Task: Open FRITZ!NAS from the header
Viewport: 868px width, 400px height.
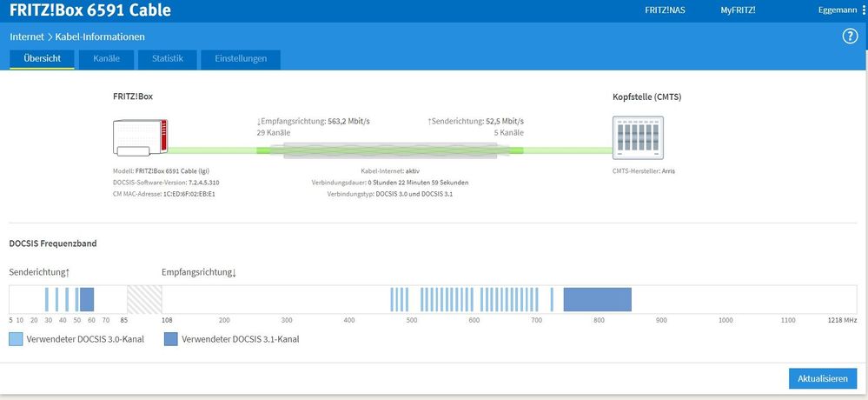Action: pyautogui.click(x=665, y=10)
